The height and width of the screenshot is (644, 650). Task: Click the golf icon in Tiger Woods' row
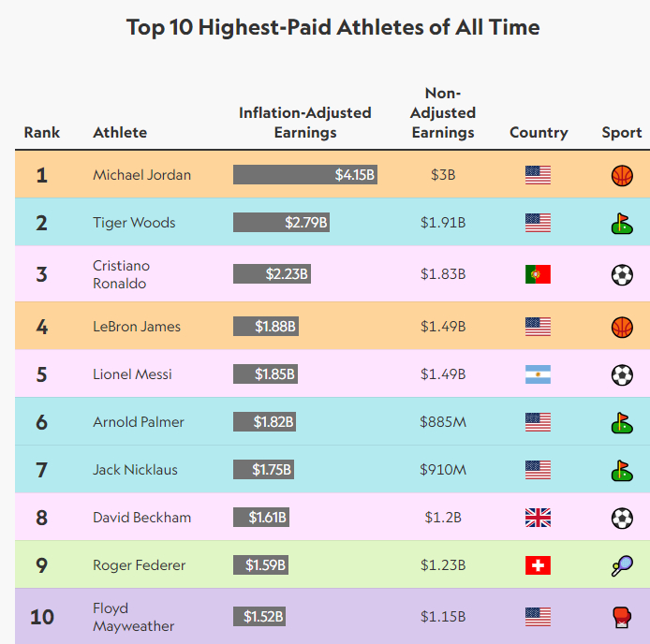[x=622, y=223]
